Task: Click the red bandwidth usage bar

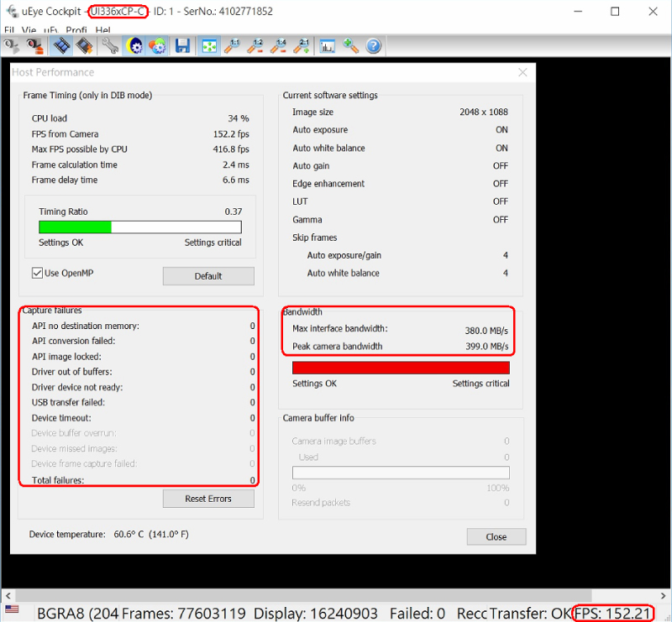Action: click(401, 368)
